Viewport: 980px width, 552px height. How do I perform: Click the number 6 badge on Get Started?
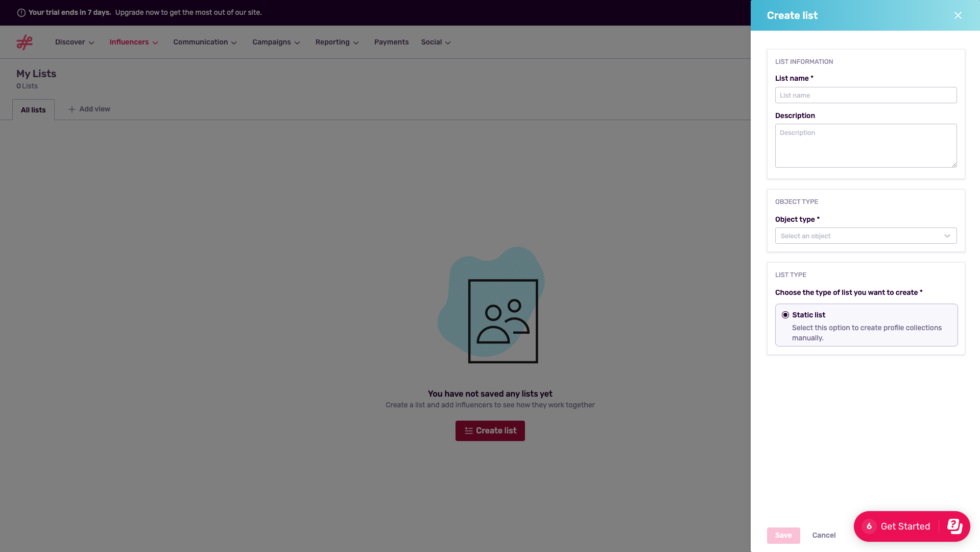tap(869, 526)
